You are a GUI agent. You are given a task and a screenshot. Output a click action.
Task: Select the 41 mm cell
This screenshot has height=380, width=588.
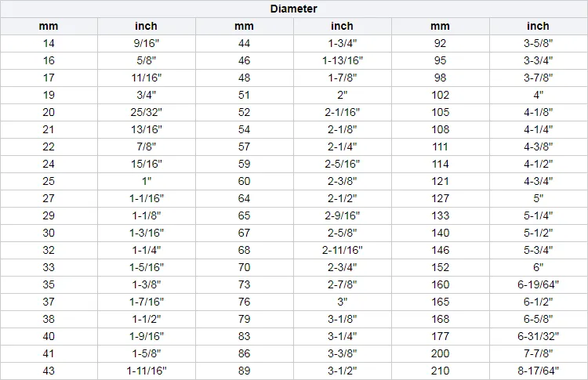pos(49,354)
